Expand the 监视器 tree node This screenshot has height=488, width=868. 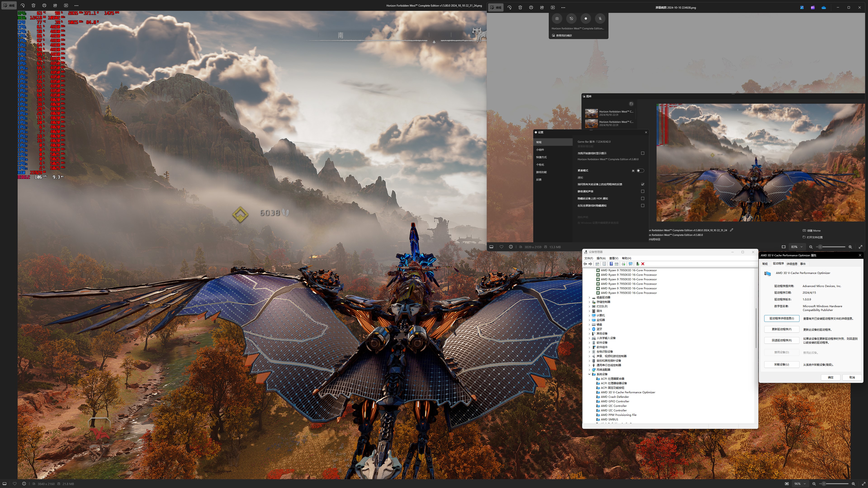[589, 320]
